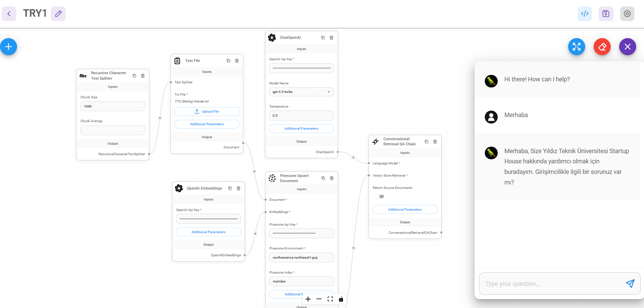This screenshot has width=644, height=308.
Task: Zoom in on the canvas
Action: (308, 299)
